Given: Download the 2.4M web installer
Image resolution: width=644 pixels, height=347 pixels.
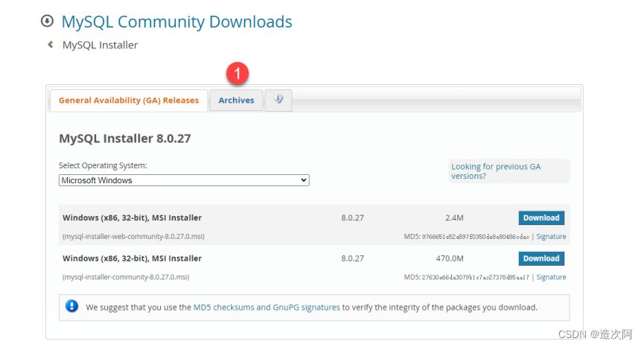Looking at the screenshot, I should click(x=541, y=217).
